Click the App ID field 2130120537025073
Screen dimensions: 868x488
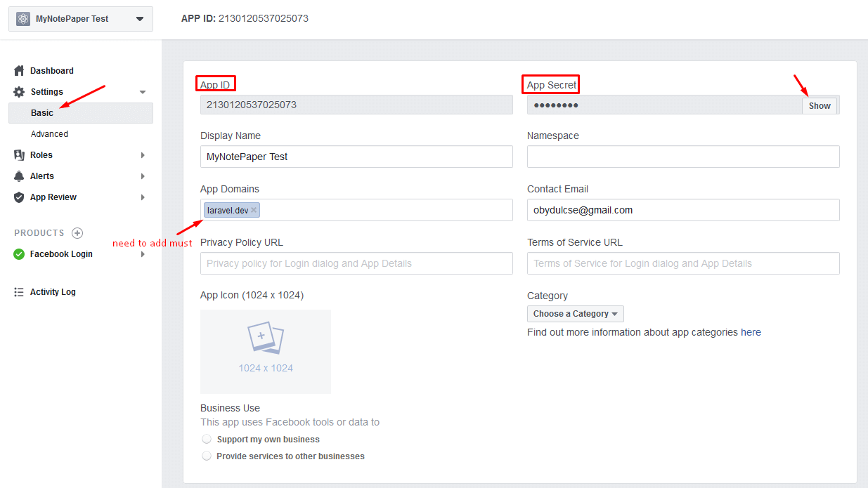356,105
